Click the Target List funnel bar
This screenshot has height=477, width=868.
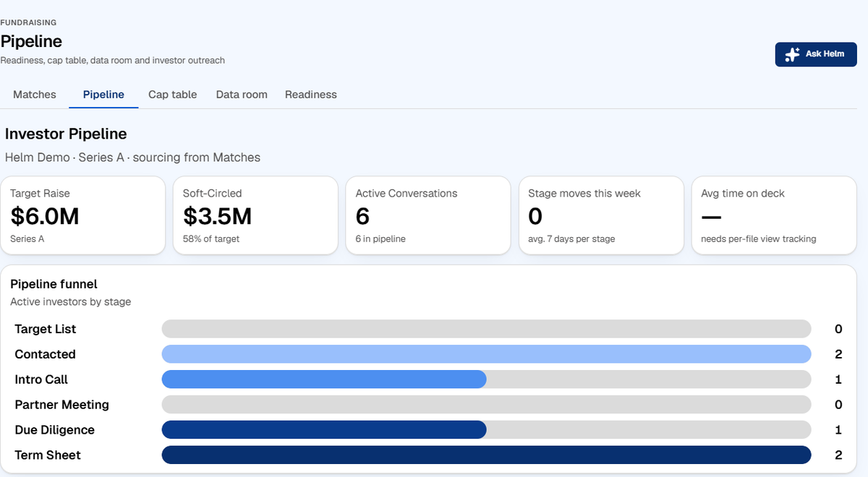pyautogui.click(x=486, y=329)
